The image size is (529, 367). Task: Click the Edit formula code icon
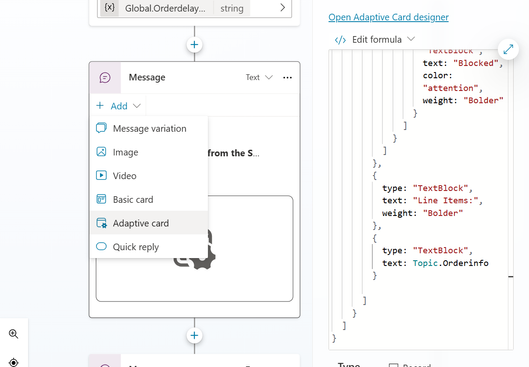pos(340,40)
